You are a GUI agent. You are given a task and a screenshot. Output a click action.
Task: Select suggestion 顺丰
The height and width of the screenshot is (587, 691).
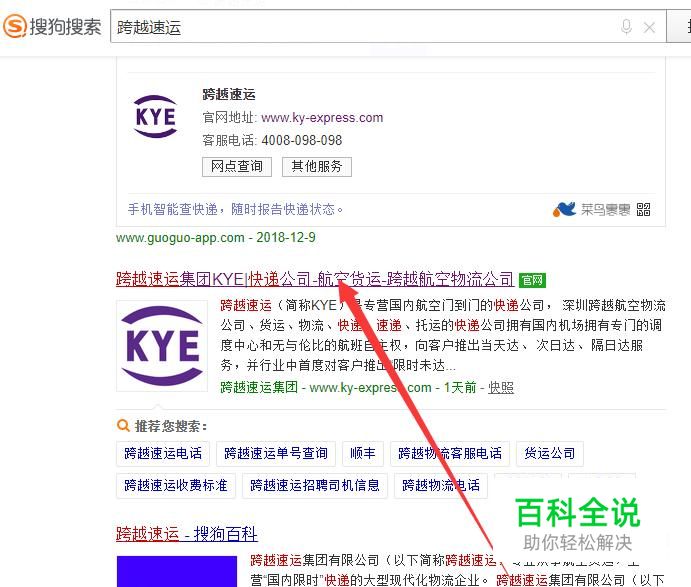tap(363, 453)
